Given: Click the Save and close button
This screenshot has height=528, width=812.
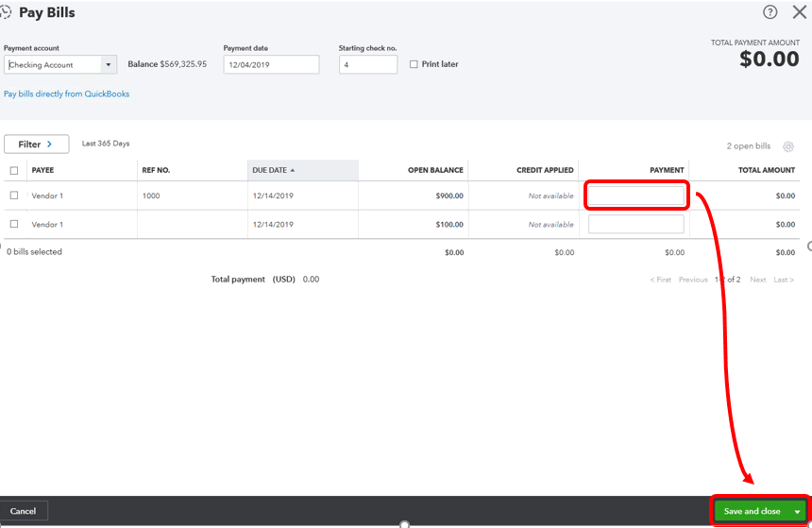Looking at the screenshot, I should [752, 511].
